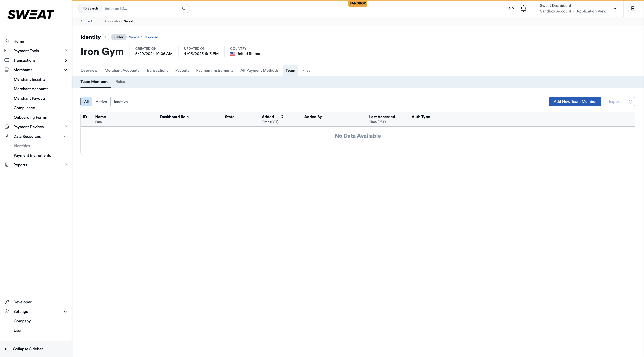Click the search magnifier icon
Viewport: 644px width, 357px height.
coord(184,9)
